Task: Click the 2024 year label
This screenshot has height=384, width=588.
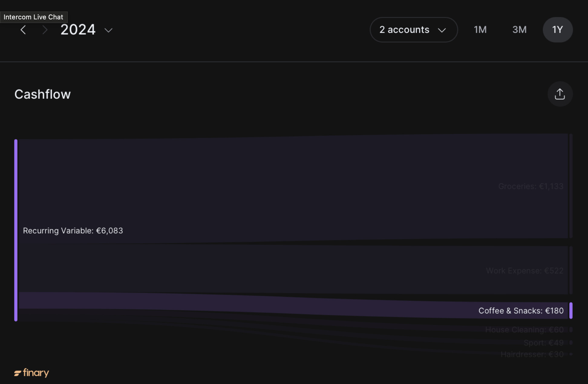Action: point(78,30)
